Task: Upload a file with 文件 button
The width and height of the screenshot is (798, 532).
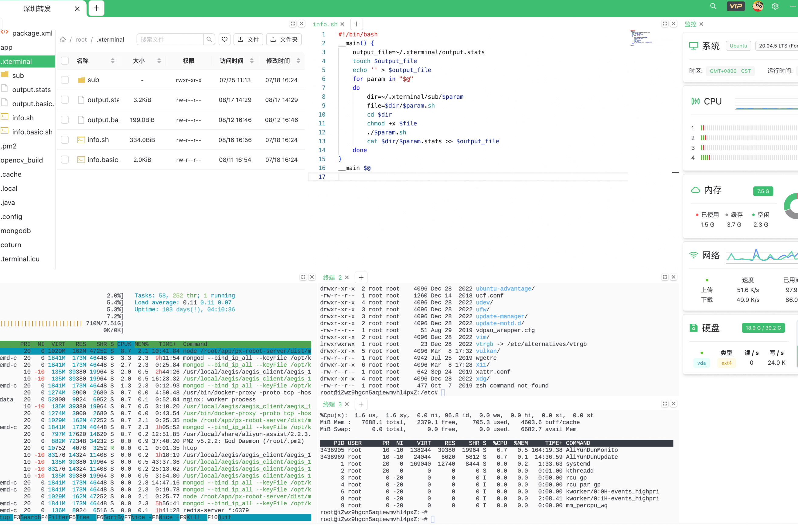Action: pyautogui.click(x=248, y=39)
